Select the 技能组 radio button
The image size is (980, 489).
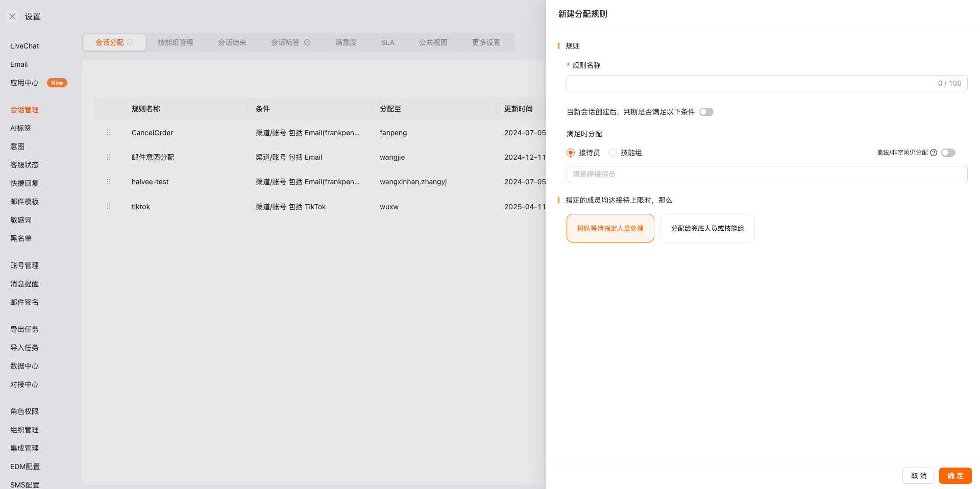pos(612,153)
